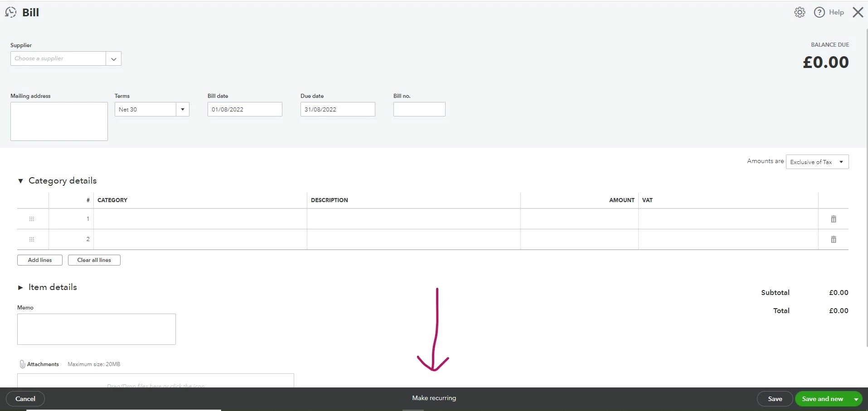Open the settings gear icon
The height and width of the screenshot is (411, 868).
800,12
